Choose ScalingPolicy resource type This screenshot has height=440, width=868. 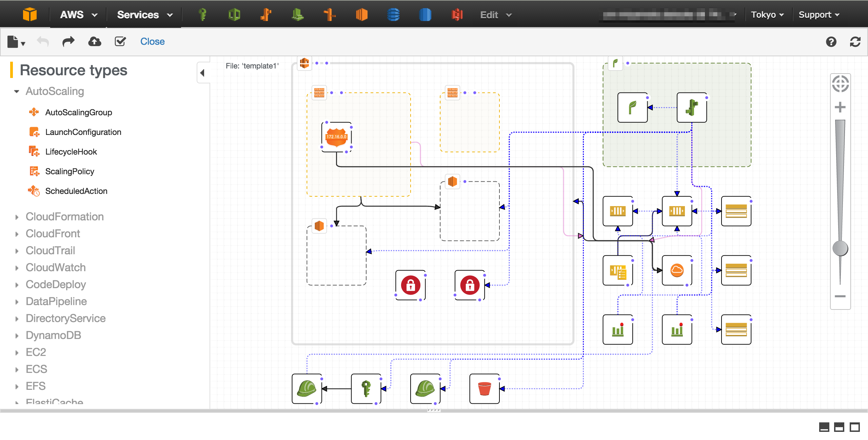point(62,171)
